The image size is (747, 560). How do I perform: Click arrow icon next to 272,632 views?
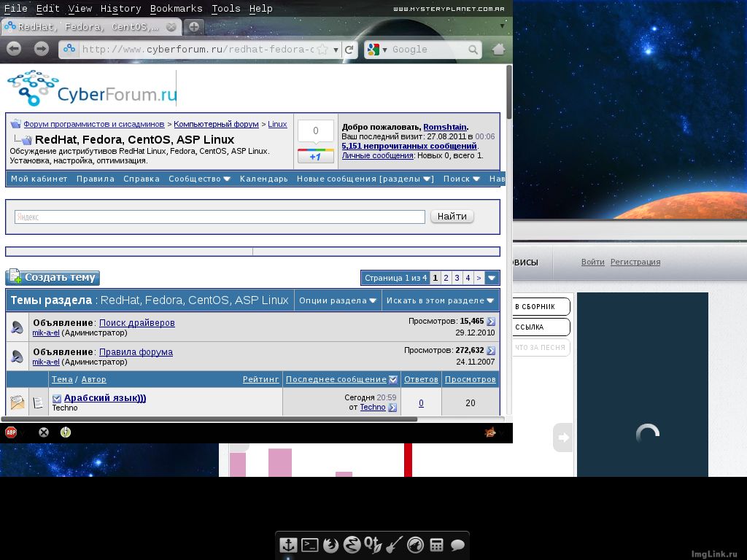491,351
